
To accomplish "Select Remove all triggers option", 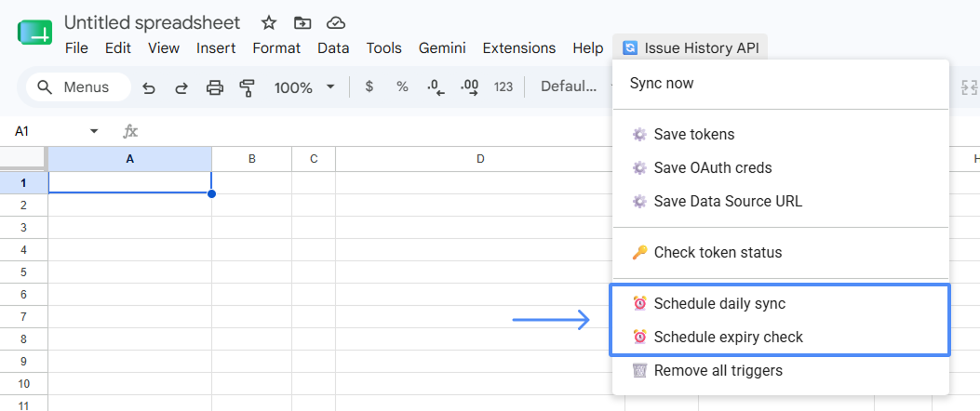I will [x=781, y=371].
